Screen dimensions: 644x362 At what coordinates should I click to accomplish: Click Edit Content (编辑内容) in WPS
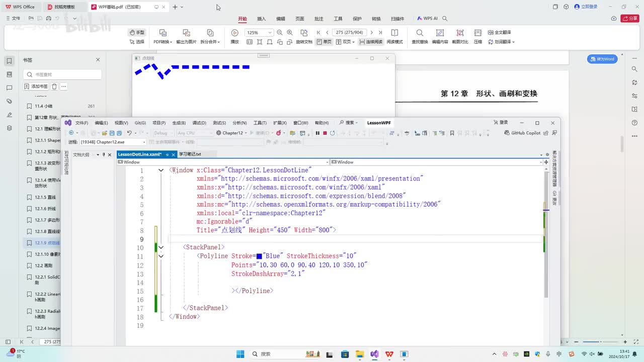[x=440, y=37]
